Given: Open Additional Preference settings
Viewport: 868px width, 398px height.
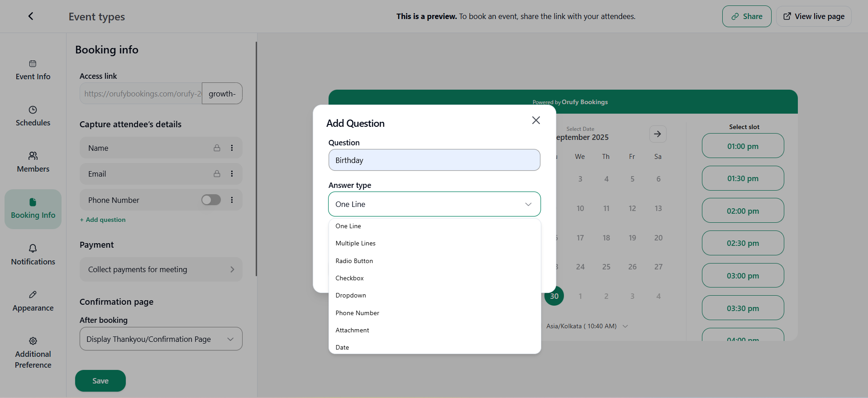Looking at the screenshot, I should (33, 353).
